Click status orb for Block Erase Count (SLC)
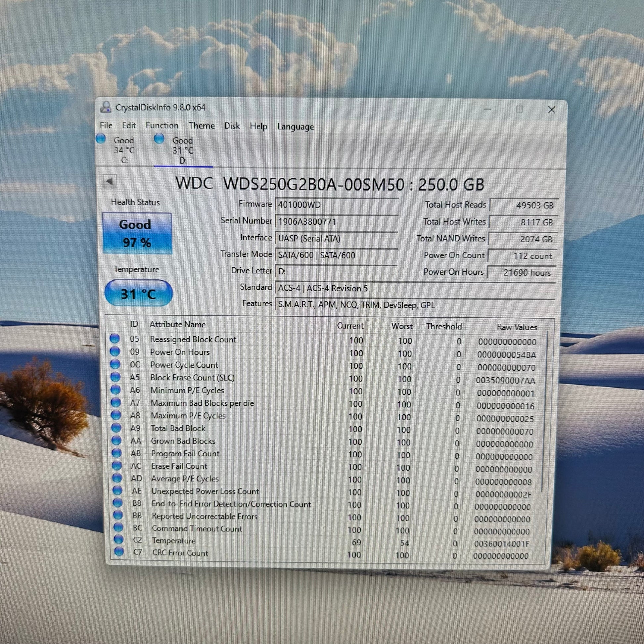The image size is (644, 644). (115, 377)
